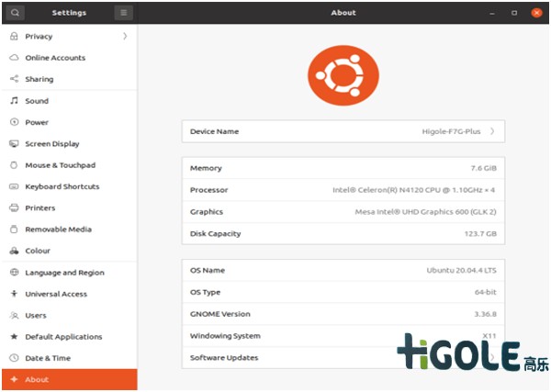Click the Sharing icon in sidebar

[x=15, y=79]
